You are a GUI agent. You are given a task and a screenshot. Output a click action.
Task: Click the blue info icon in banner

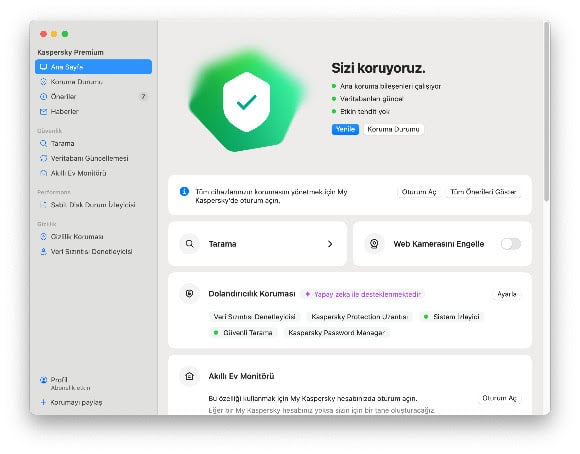point(184,192)
